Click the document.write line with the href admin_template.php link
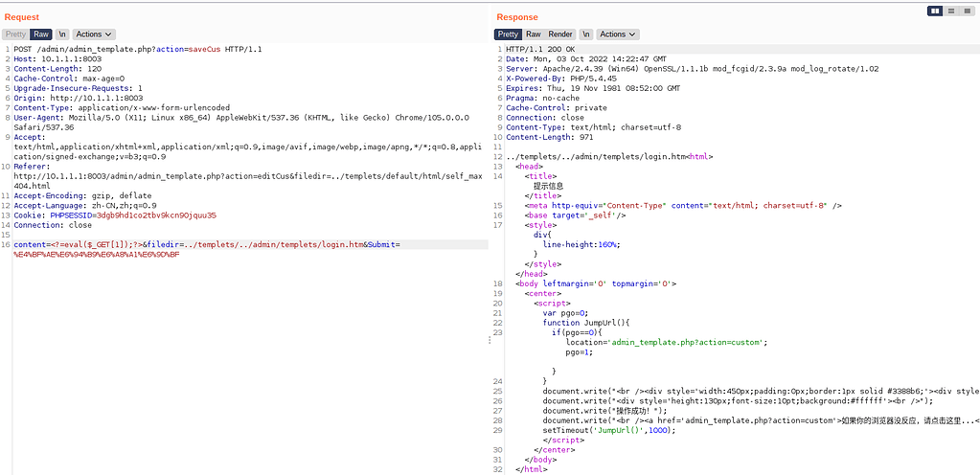The image size is (980, 475). click(x=762, y=420)
